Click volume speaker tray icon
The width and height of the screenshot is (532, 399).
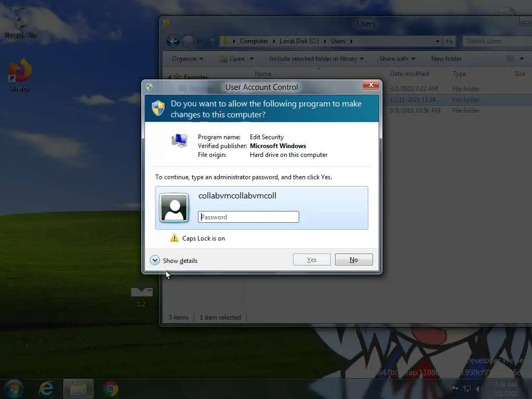click(479, 389)
